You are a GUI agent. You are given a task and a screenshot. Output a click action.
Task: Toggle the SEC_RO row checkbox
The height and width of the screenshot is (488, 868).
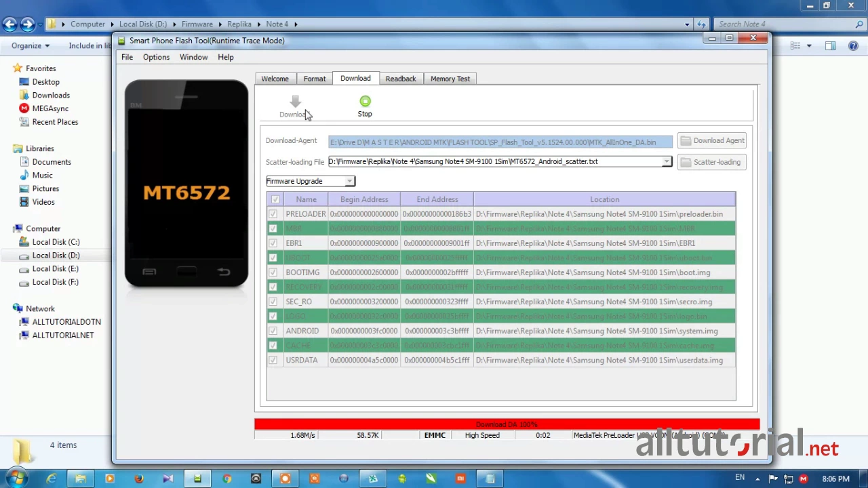[273, 302]
